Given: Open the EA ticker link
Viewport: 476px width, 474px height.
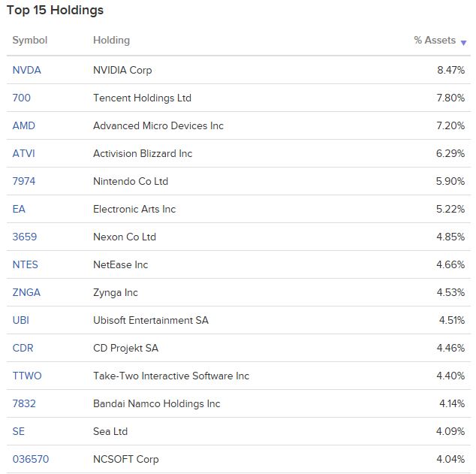Looking at the screenshot, I should tap(19, 209).
